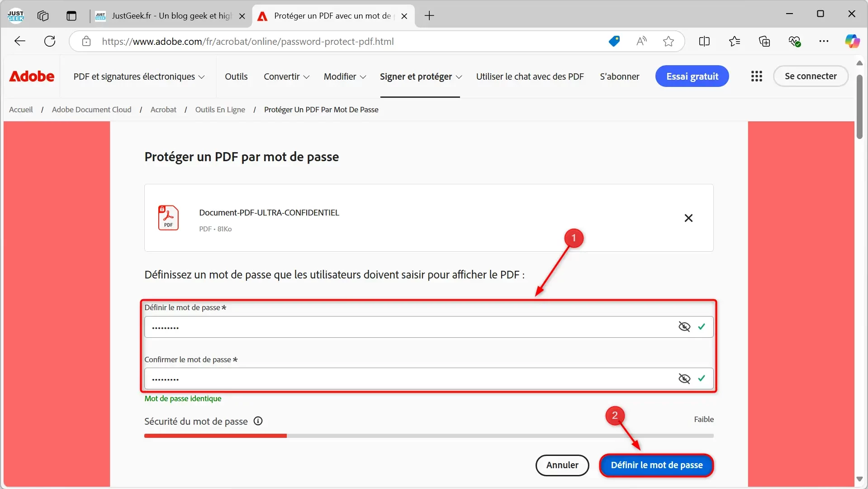Screen dimensions: 868x489
Task: Open the shopping price tag icon in address bar
Action: point(614,41)
